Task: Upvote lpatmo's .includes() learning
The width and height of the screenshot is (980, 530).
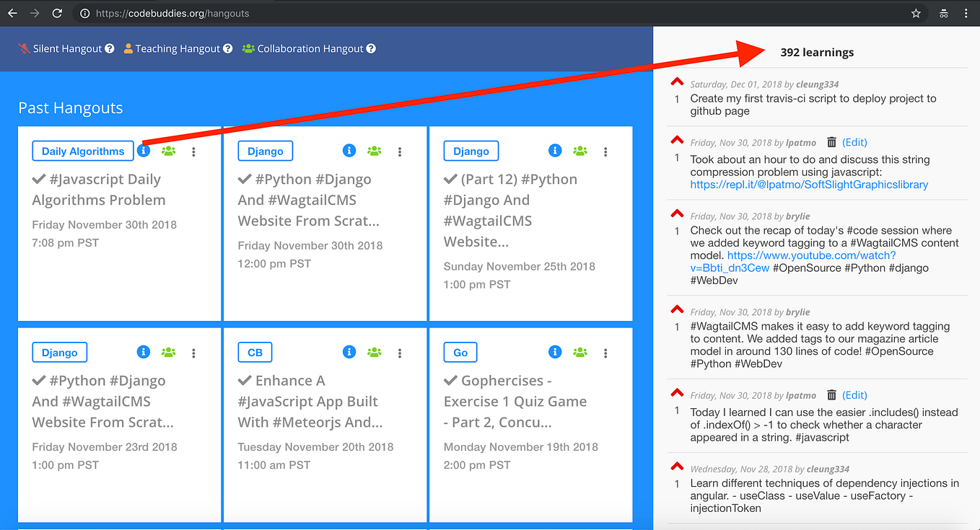Action: 676,392
